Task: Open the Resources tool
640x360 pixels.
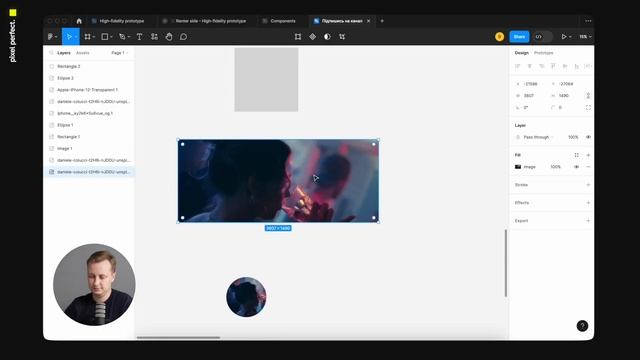Action: (x=154, y=37)
